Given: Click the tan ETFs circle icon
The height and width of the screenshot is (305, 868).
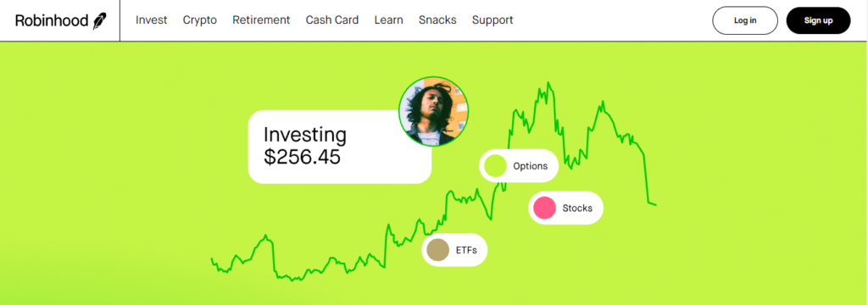Looking at the screenshot, I should point(438,250).
